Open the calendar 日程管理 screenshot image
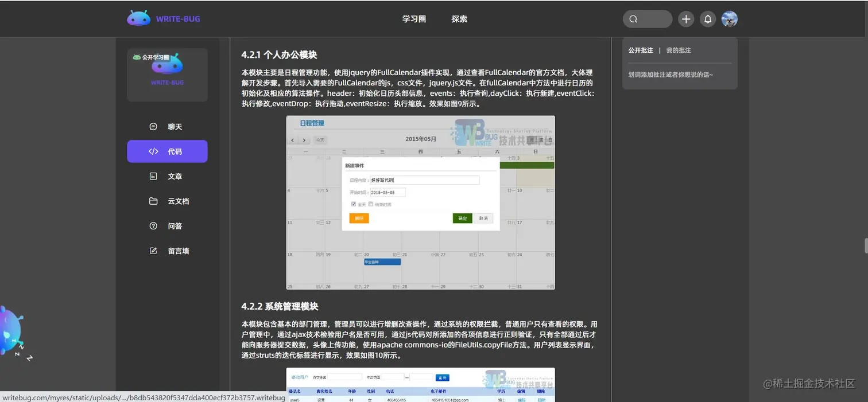Viewport: 868px width, 402px height. click(420, 202)
